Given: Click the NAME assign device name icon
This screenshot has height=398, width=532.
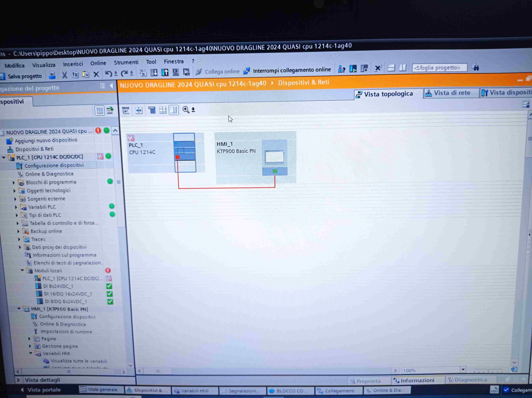Looking at the screenshot, I should tap(126, 110).
